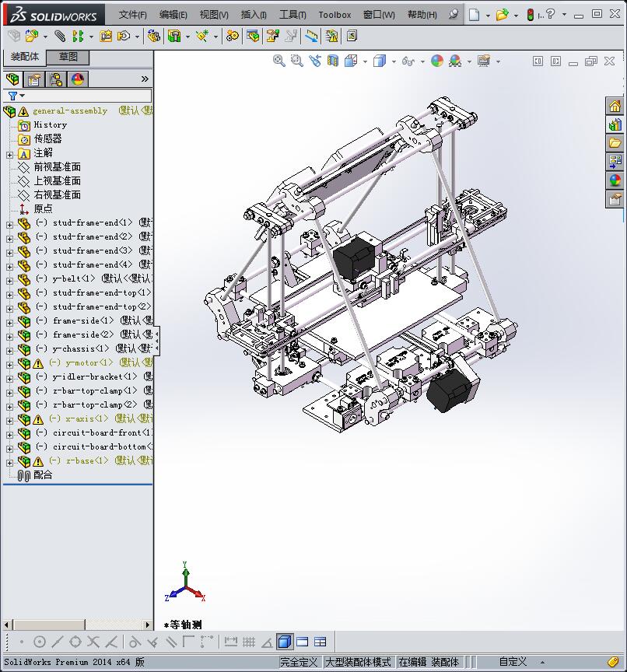Screen dimensions: 627x672
Task: Select 传感器 in the feature tree
Action: pos(47,139)
